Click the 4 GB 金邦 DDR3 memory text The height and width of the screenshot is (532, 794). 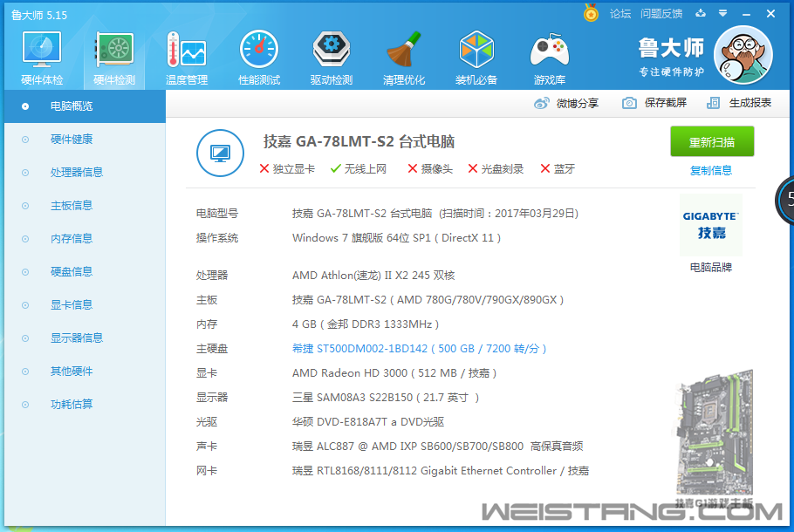pyautogui.click(x=366, y=324)
